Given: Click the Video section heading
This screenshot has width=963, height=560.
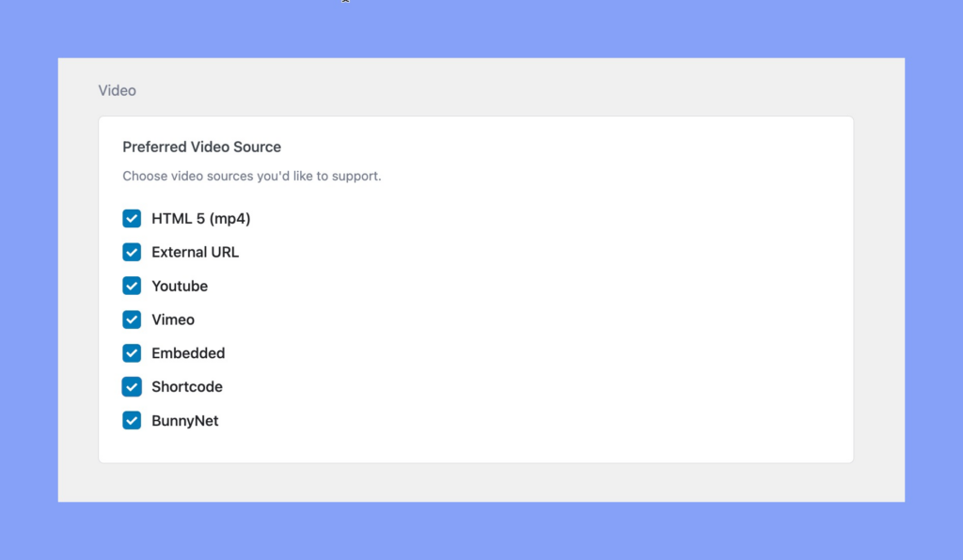Looking at the screenshot, I should (x=117, y=90).
